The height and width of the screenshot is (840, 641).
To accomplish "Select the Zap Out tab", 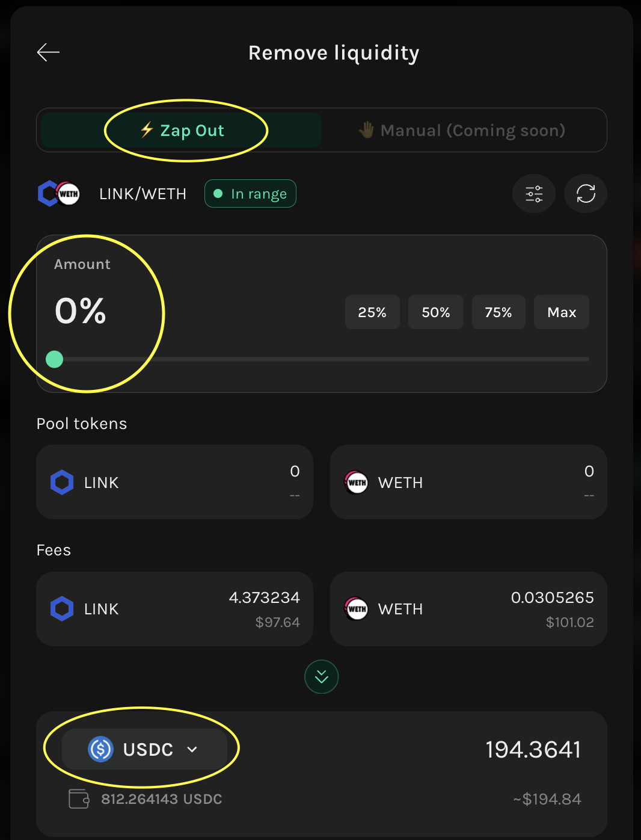I will point(182,131).
